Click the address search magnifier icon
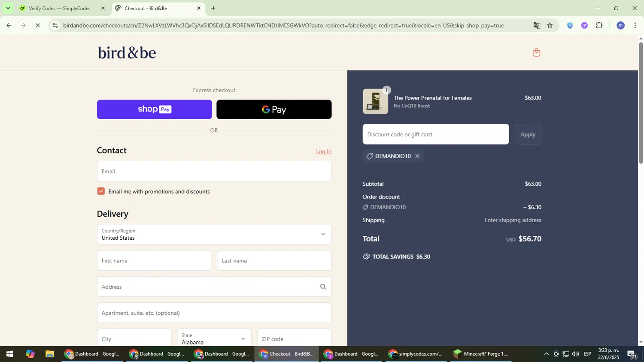Viewport: 644px width, 362px height. click(x=323, y=287)
